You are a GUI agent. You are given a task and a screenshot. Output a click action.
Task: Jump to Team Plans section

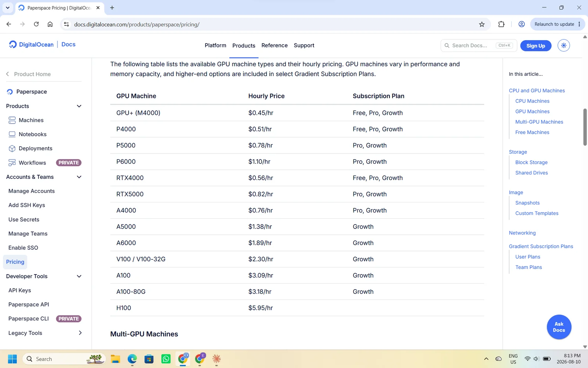(x=528, y=268)
